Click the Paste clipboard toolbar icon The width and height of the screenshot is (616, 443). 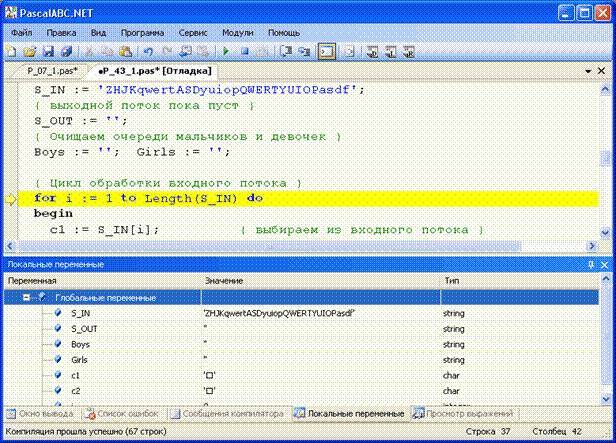click(125, 52)
